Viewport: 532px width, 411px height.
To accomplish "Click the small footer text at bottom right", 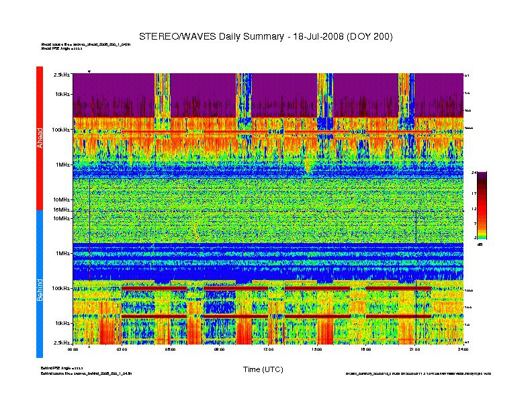I will coord(418,373).
